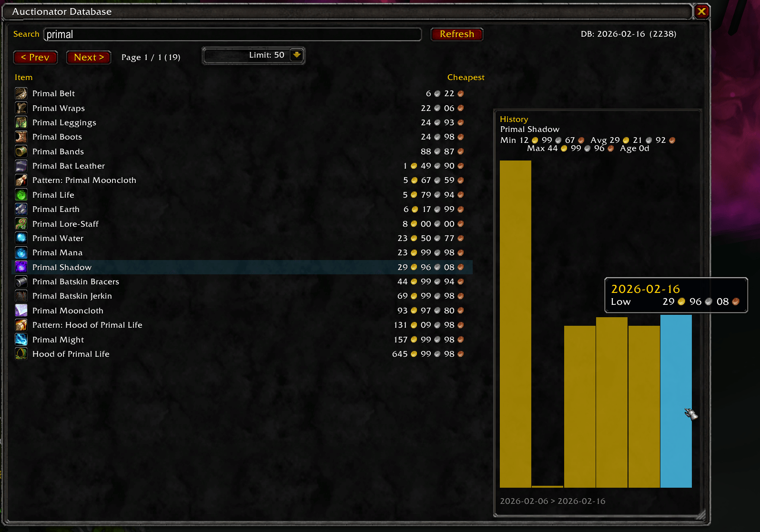This screenshot has height=532, width=760.
Task: Click the Primal Mooncloth price 93g 97s 80c
Action: coord(431,311)
